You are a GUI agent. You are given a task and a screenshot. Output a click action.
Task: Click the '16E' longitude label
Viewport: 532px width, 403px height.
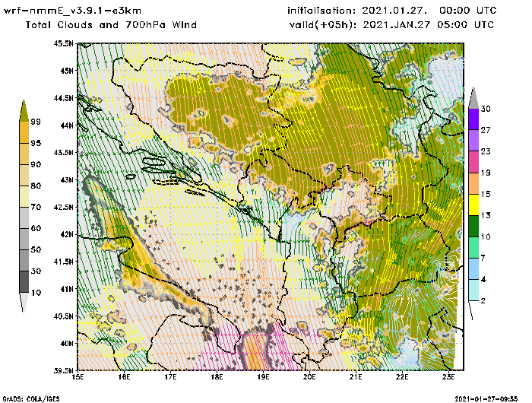click(124, 377)
